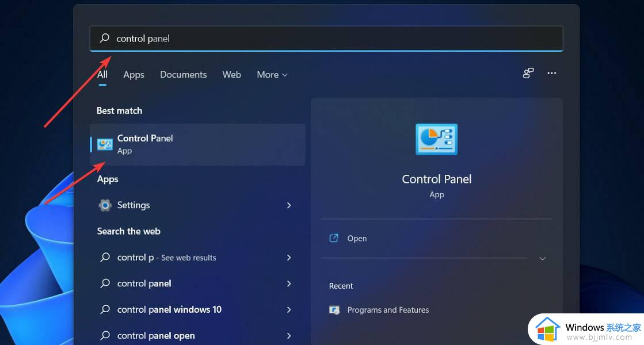Click the search box containing 'control panel'
The height and width of the screenshot is (345, 644).
(326, 39)
